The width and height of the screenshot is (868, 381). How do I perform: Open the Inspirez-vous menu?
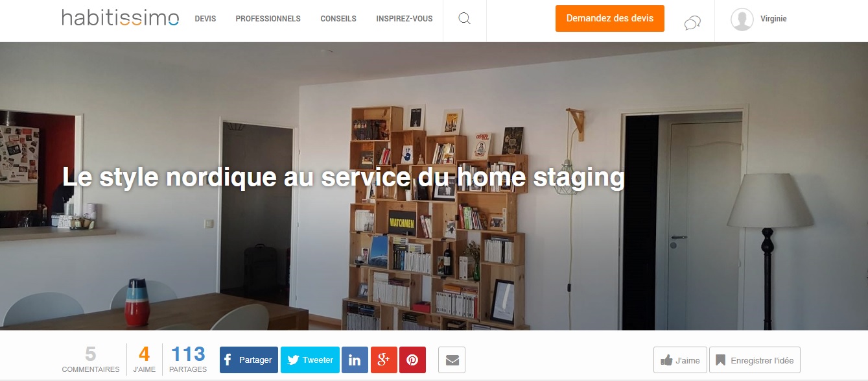point(405,19)
